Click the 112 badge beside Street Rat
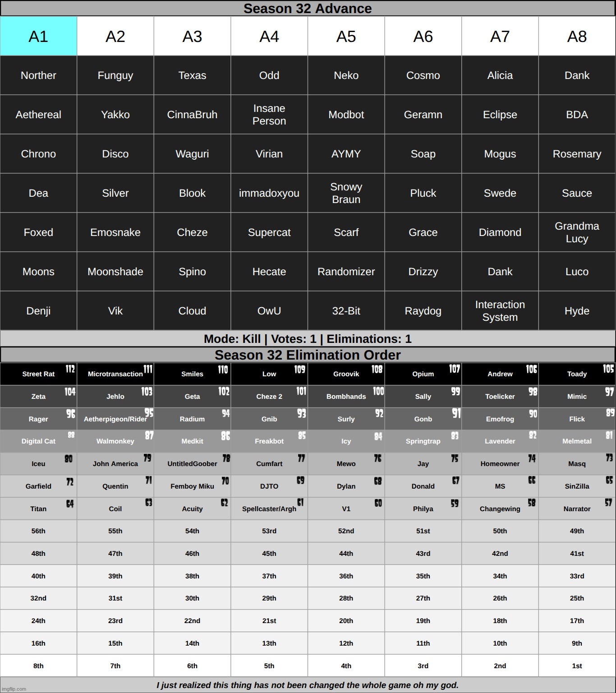The image size is (616, 693). (x=70, y=369)
